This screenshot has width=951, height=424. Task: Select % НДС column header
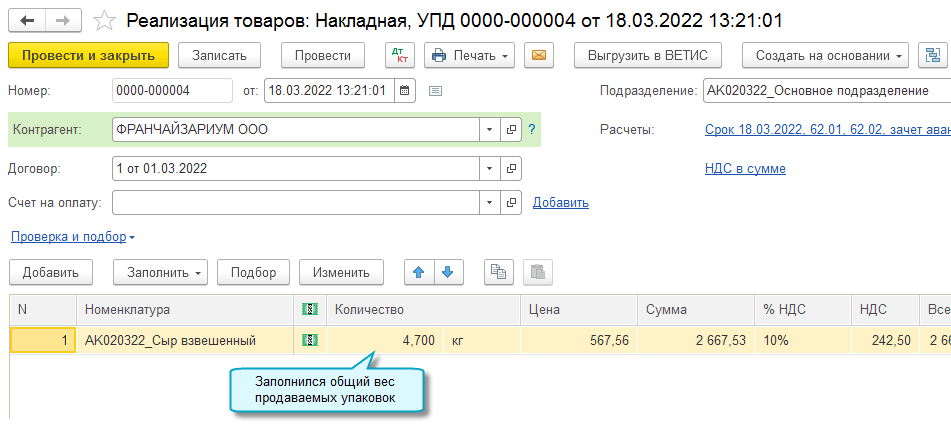[x=803, y=309]
